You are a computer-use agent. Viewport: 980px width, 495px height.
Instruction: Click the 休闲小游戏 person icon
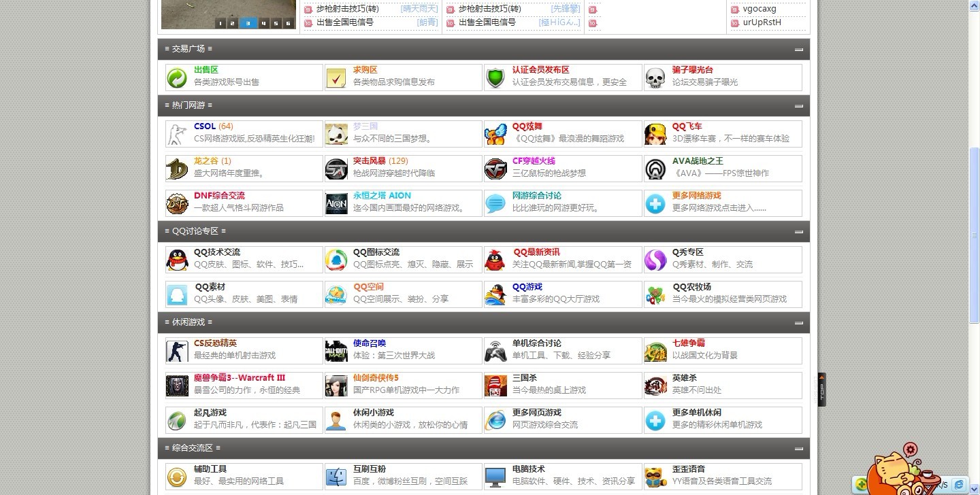click(336, 420)
